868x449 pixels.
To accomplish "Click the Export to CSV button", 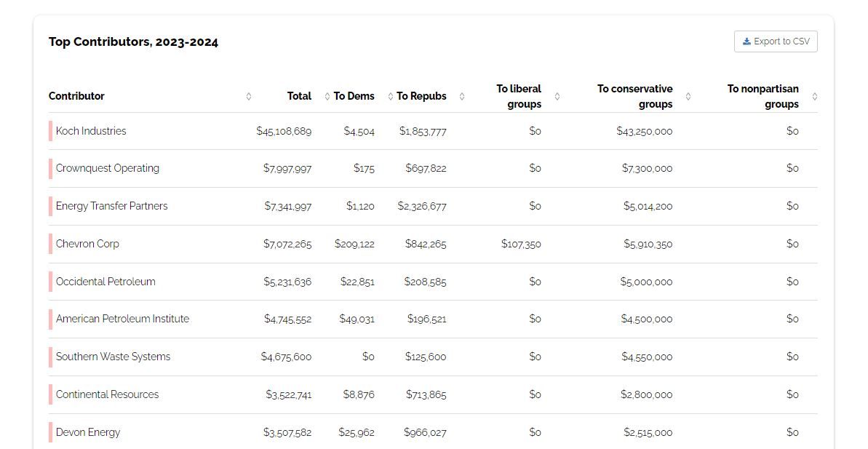I will (x=776, y=41).
